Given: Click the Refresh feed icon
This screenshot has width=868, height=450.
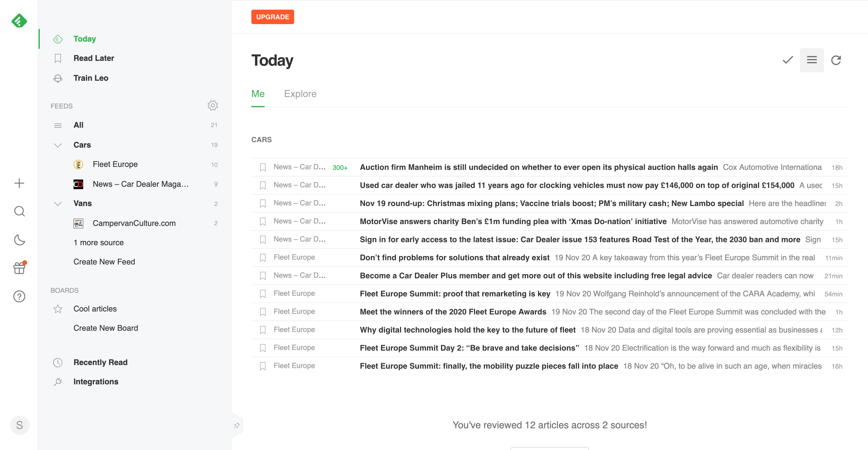Looking at the screenshot, I should [836, 60].
